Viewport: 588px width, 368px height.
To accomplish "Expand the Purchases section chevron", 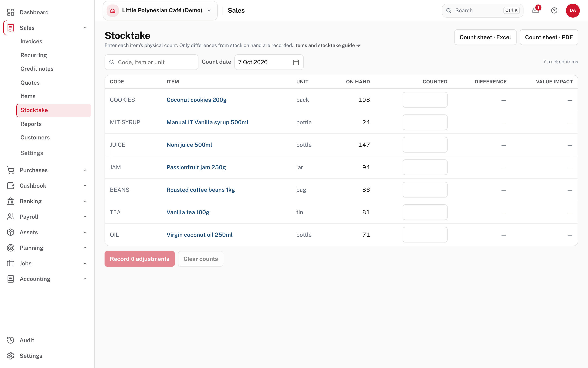I will (x=85, y=170).
